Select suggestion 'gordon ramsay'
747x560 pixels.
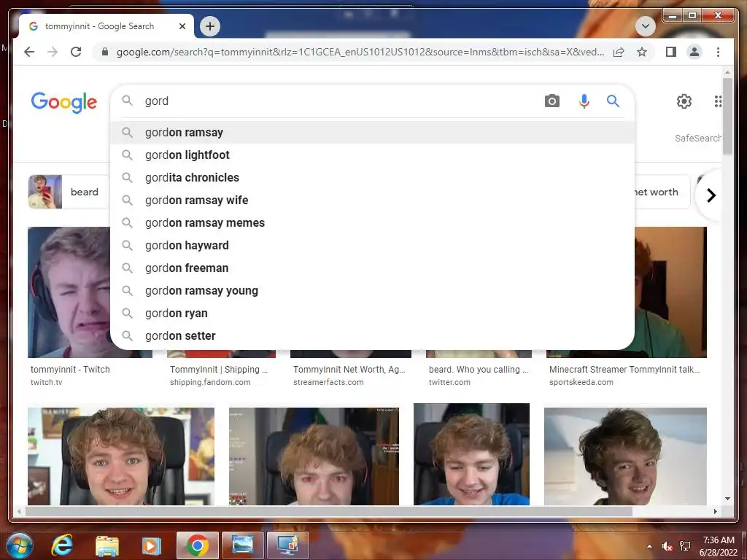372,133
